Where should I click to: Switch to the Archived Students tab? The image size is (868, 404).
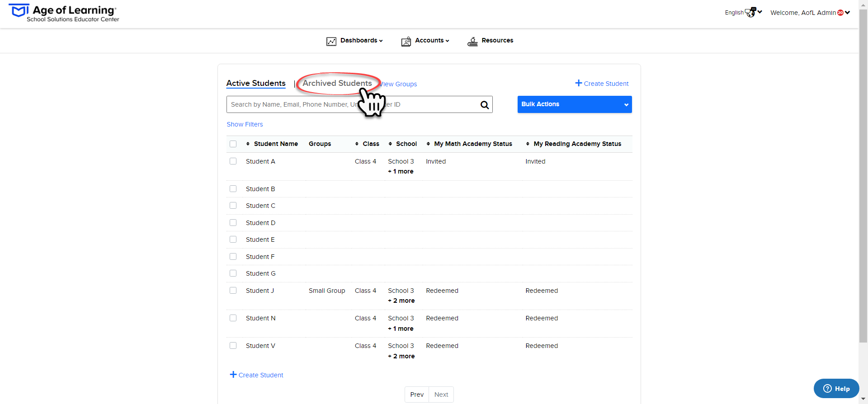point(337,83)
